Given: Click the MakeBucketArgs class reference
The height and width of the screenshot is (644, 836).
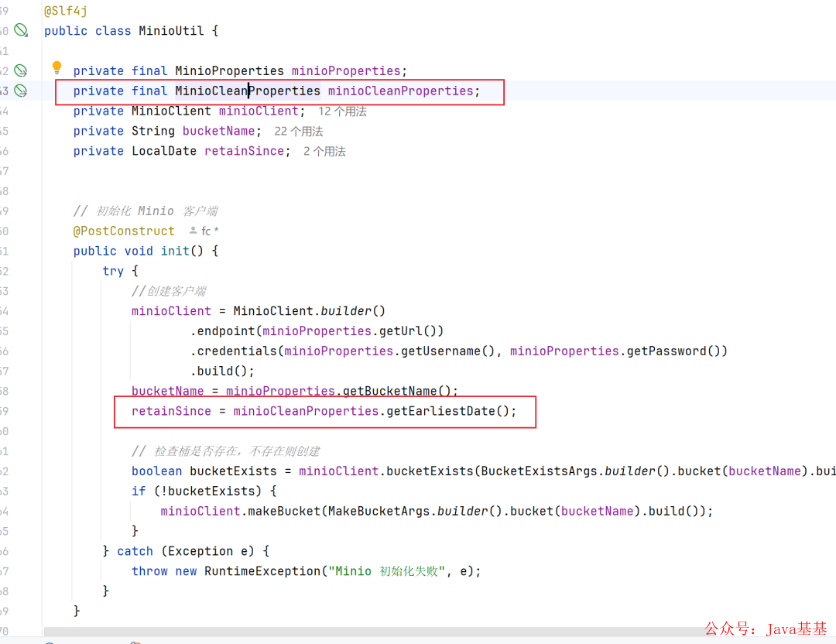Looking at the screenshot, I should point(379,512).
